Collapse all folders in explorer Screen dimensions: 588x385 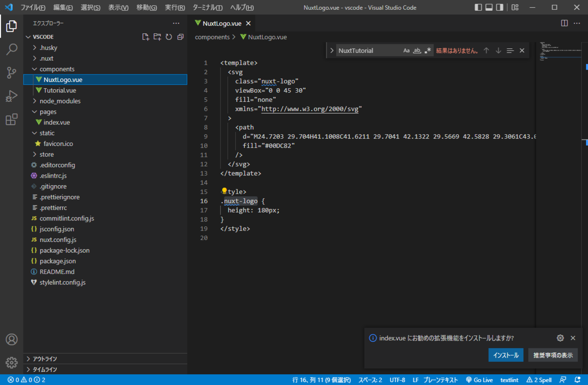[180, 37]
